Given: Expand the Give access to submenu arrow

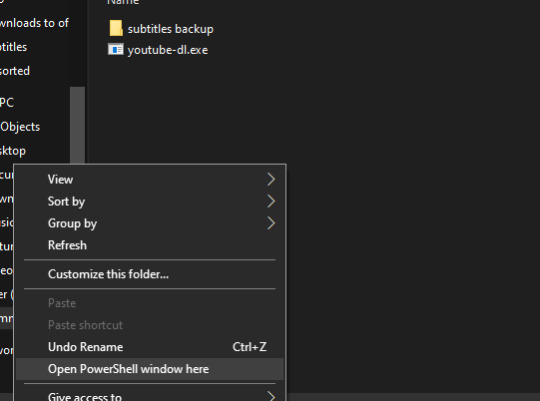Looking at the screenshot, I should 271,396.
